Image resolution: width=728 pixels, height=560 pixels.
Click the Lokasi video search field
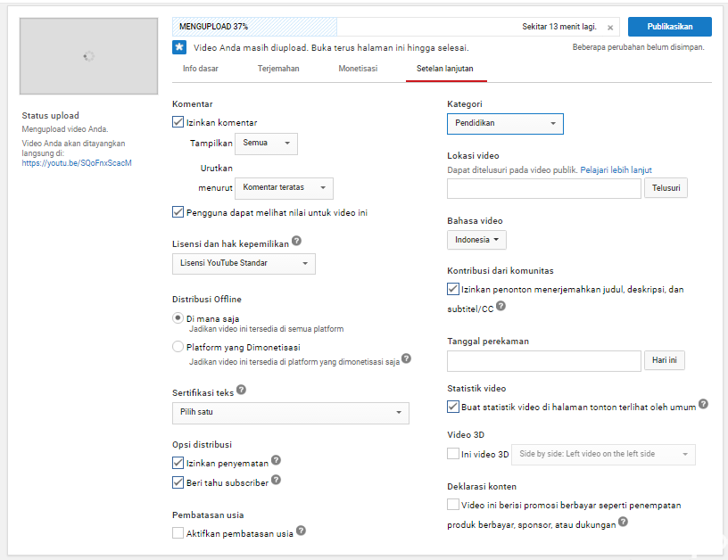[x=544, y=188]
